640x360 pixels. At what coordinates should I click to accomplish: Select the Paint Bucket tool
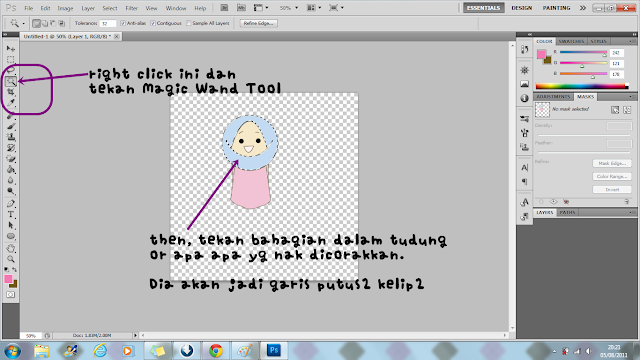point(11,169)
